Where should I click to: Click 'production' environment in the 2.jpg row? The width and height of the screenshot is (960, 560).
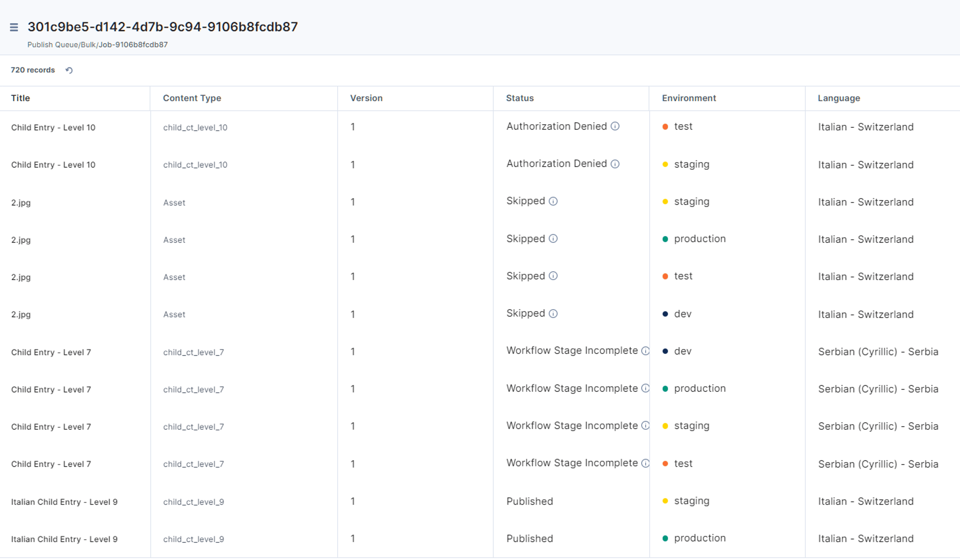point(700,239)
